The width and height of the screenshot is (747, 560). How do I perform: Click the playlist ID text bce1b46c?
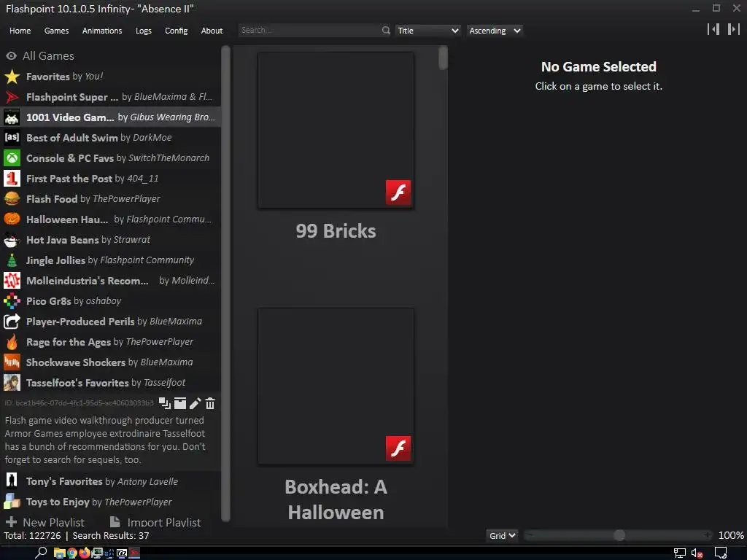coord(79,402)
